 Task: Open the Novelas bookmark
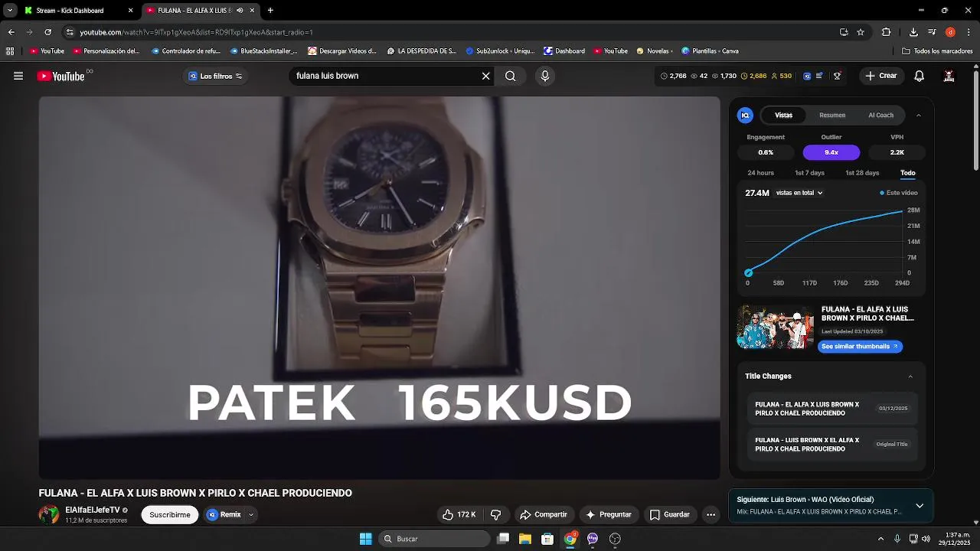655,51
